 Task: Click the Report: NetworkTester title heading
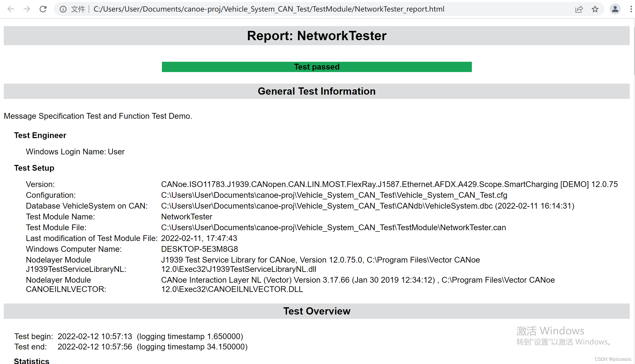[316, 36]
